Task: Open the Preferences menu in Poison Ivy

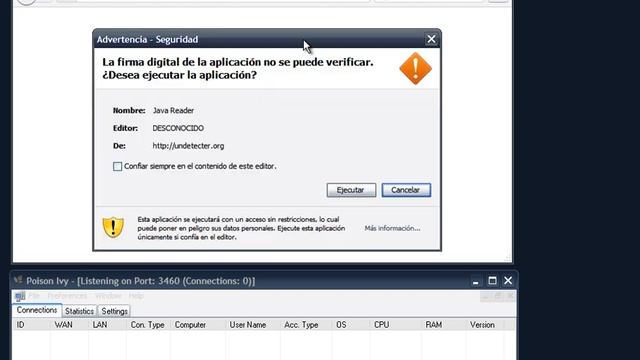Action: point(67,296)
